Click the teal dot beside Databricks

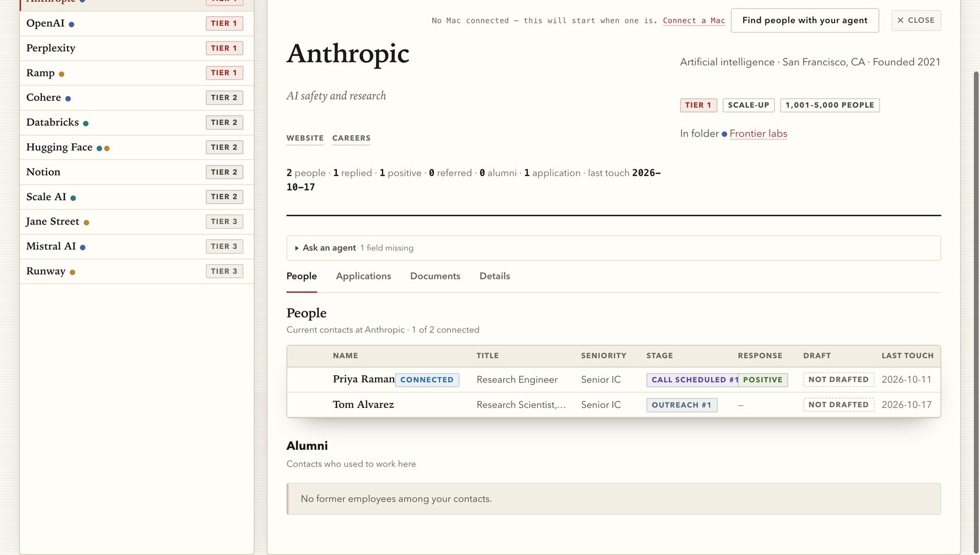[x=85, y=124]
